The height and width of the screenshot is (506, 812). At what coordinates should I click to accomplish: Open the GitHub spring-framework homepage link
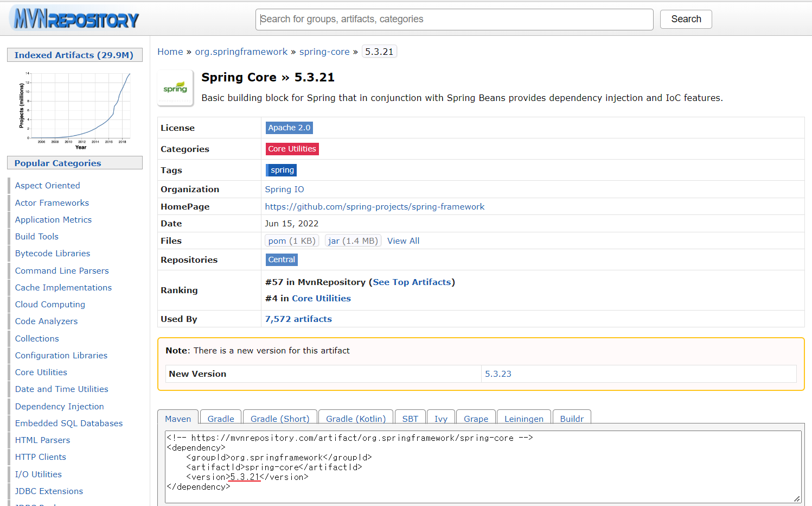click(x=374, y=207)
